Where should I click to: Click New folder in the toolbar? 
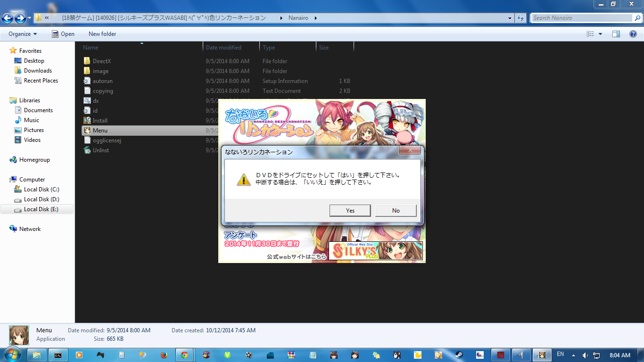pos(102,34)
